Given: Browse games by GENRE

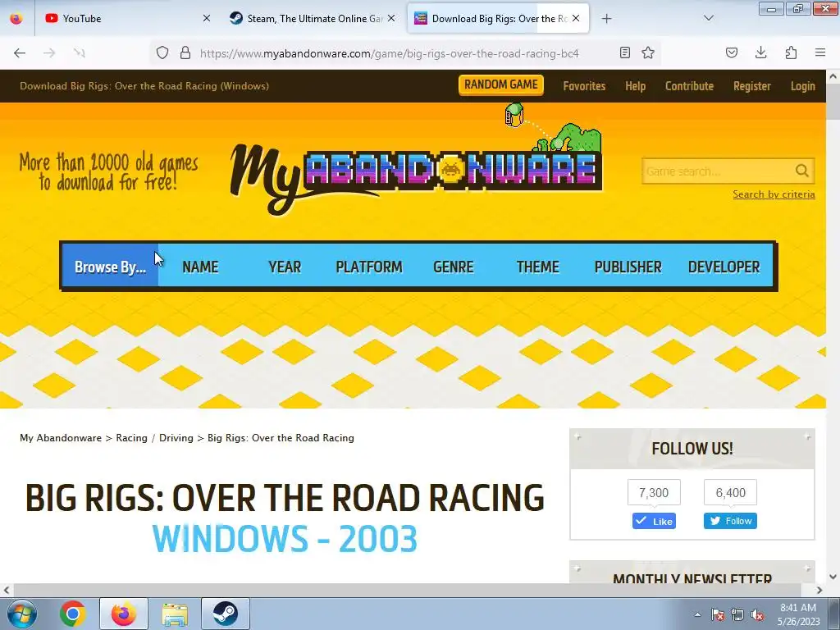Looking at the screenshot, I should (x=453, y=267).
